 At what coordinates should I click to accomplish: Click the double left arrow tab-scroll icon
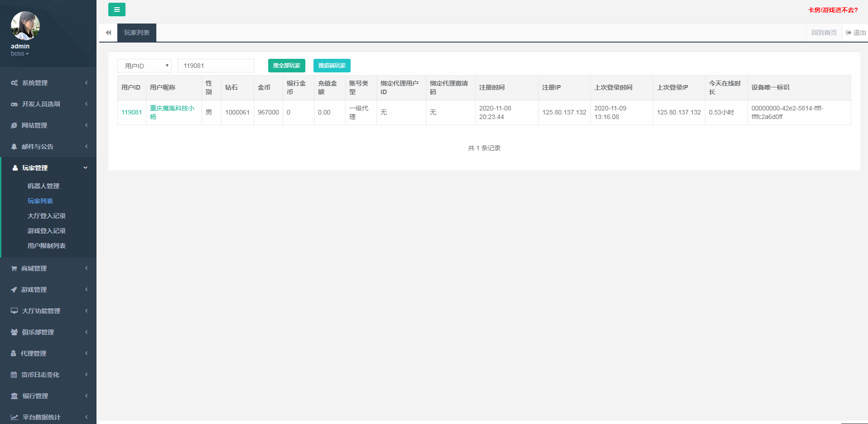[108, 33]
